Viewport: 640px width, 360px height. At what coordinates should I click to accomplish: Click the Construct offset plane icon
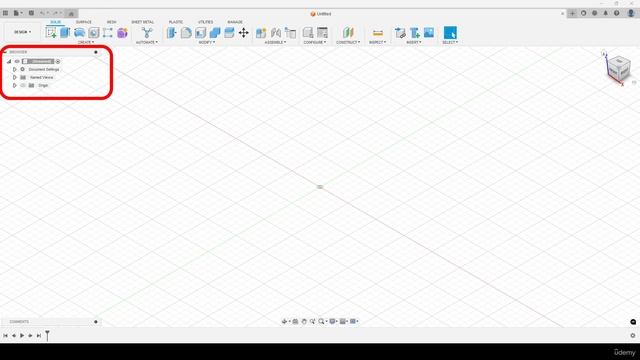[x=348, y=33]
